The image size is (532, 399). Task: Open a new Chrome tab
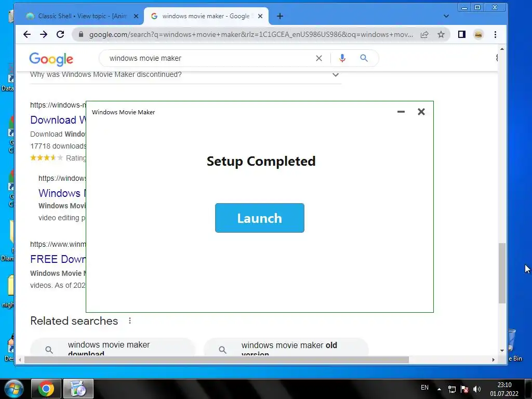280,16
